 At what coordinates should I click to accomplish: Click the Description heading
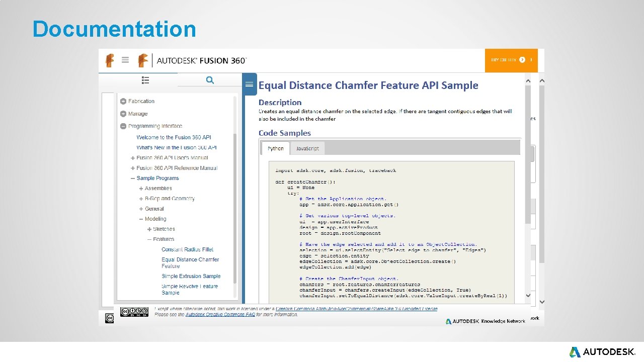tap(280, 103)
